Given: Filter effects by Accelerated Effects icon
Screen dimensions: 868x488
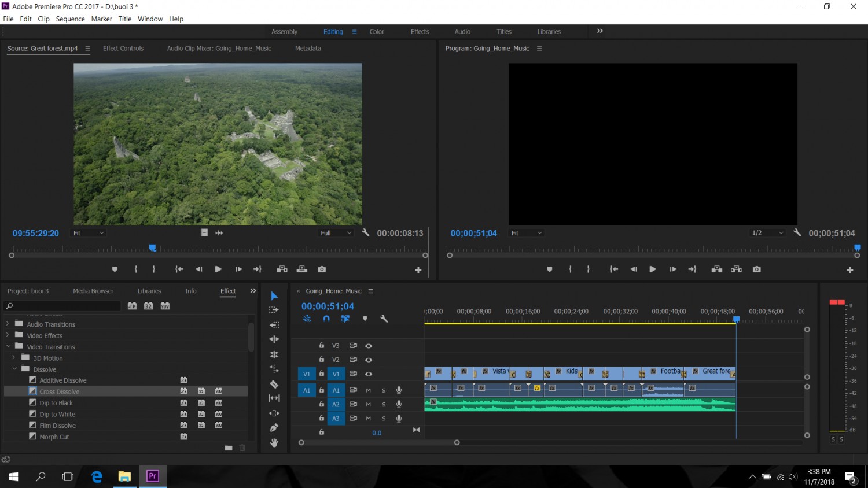Looking at the screenshot, I should (x=133, y=306).
